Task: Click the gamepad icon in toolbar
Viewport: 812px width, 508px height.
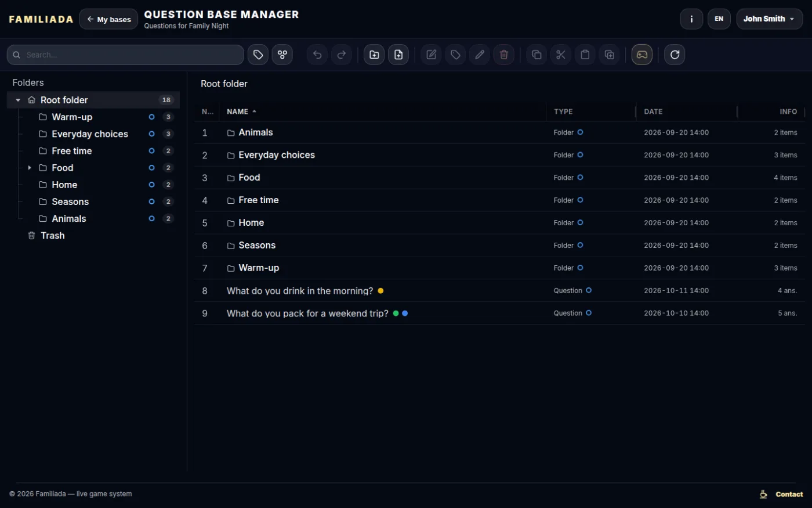Action: 642,55
